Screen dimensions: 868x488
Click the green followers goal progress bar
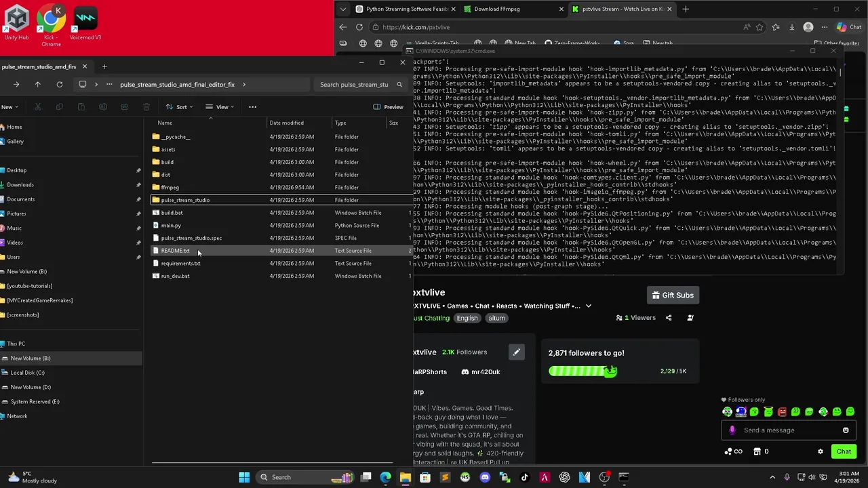point(583,371)
